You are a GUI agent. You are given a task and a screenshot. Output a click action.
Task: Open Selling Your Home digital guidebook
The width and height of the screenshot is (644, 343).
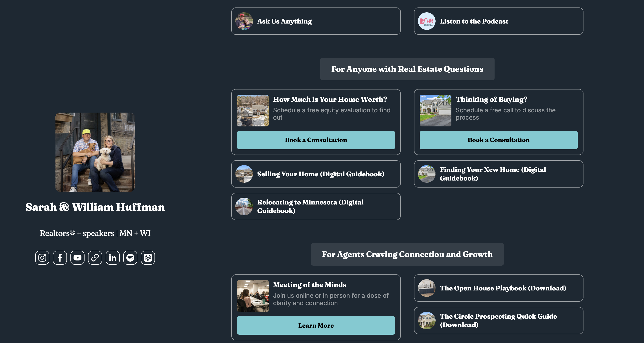point(316,174)
